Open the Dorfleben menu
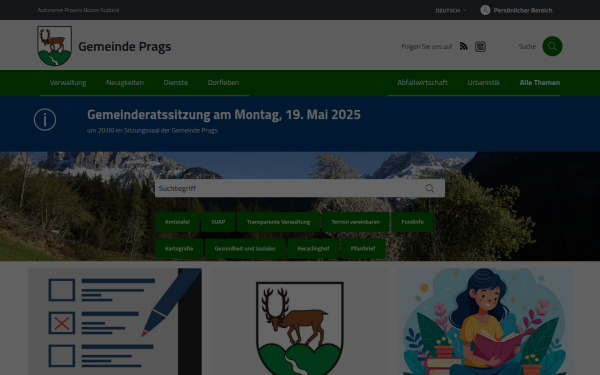The width and height of the screenshot is (600, 375). click(x=223, y=83)
